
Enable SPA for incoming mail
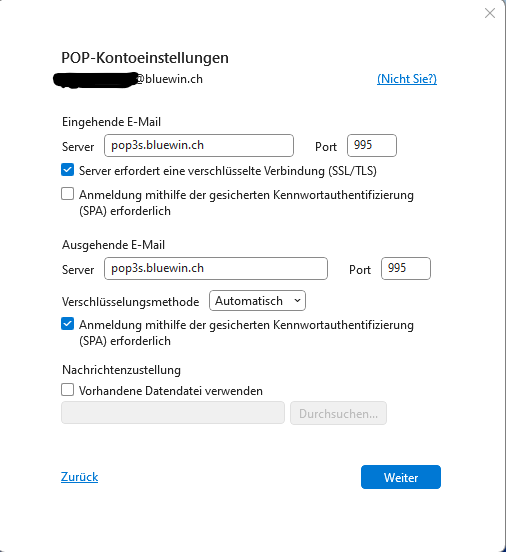68,194
